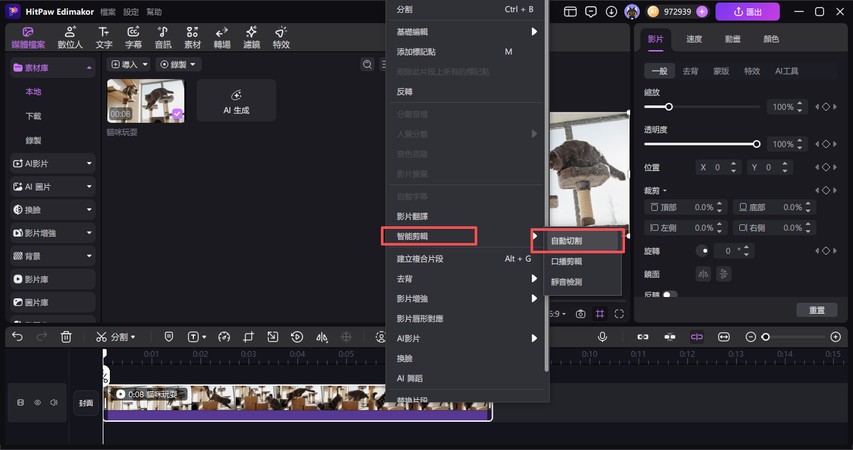Click the fit-timeline-to-window icon

pos(724,337)
